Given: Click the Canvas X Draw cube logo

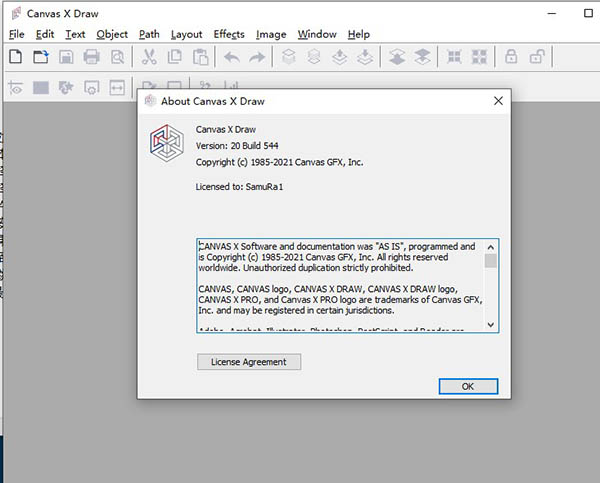Looking at the screenshot, I should [167, 143].
